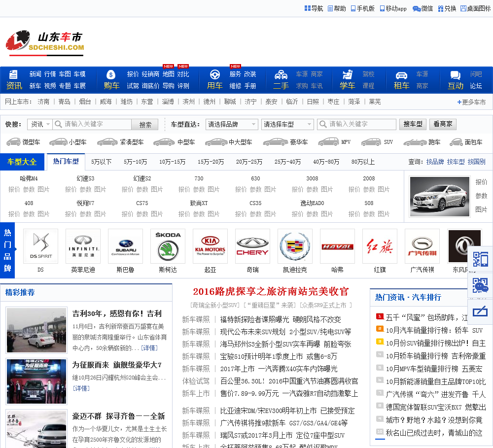Click the 搜索 quick search button
493x448 pixels.
coord(144,125)
